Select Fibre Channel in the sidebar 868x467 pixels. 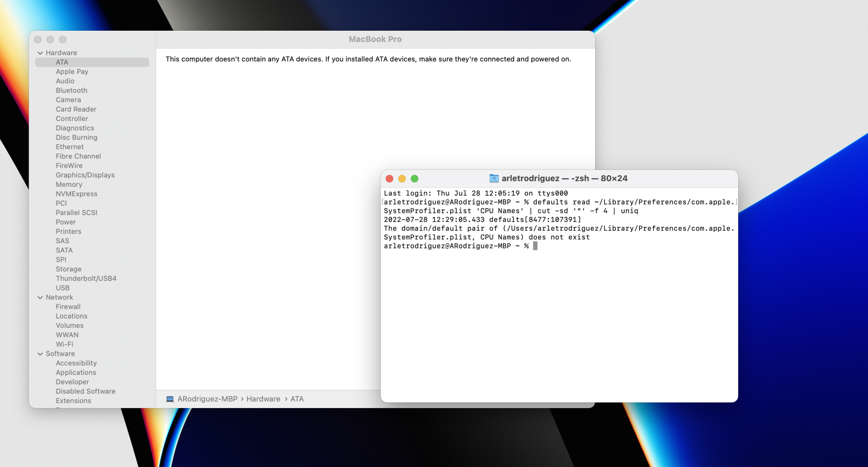(78, 156)
